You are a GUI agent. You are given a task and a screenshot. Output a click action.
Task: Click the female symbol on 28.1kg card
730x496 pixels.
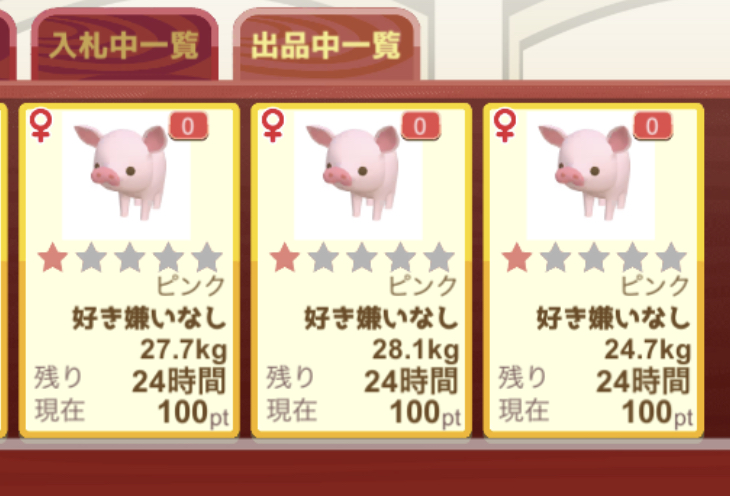273,125
